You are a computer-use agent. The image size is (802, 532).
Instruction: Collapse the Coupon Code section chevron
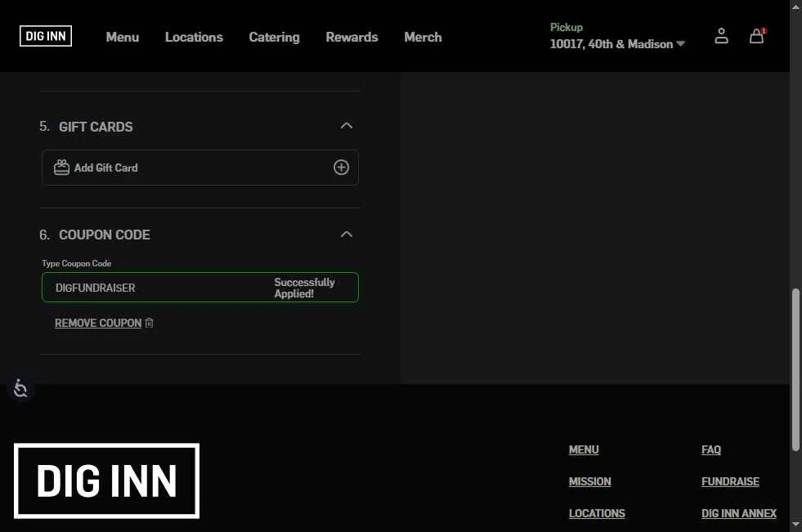coord(347,234)
